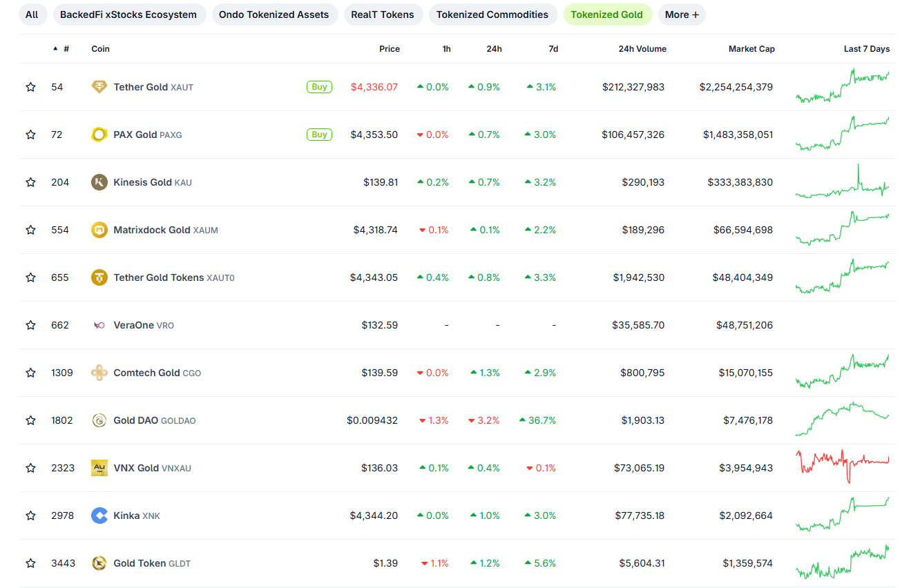Select the Tokenized Gold tab
This screenshot has height=588, width=911.
[x=607, y=14]
